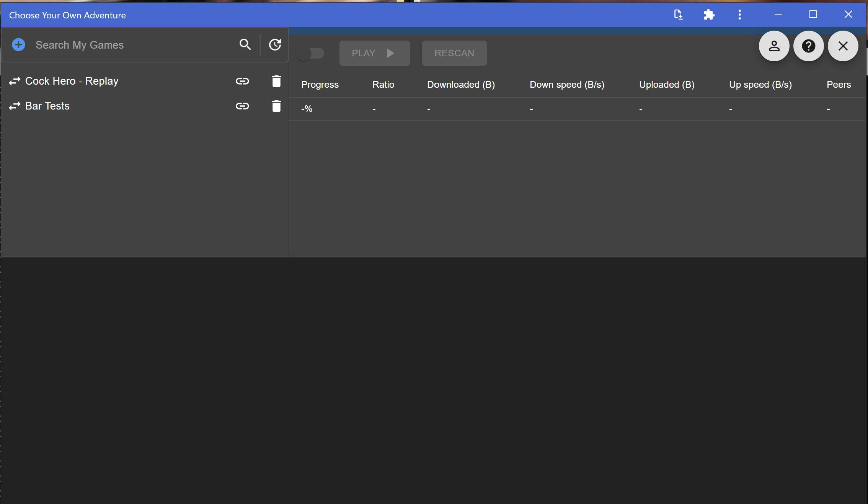Open the help question mark button

808,46
